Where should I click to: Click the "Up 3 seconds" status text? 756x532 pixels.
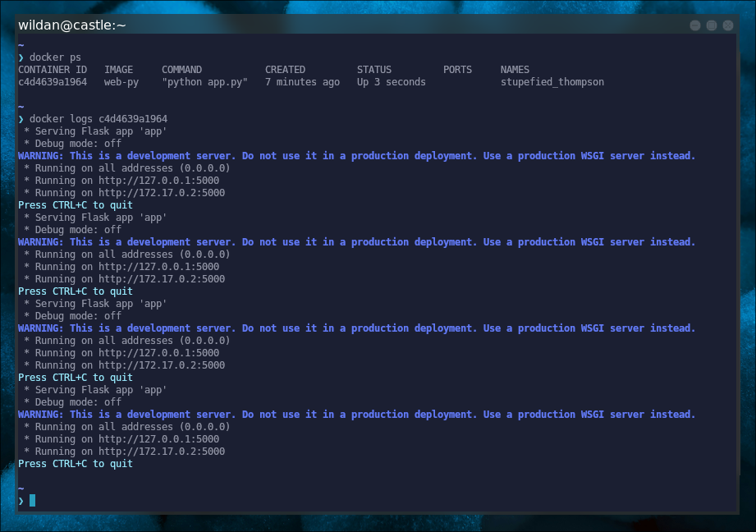tap(392, 82)
